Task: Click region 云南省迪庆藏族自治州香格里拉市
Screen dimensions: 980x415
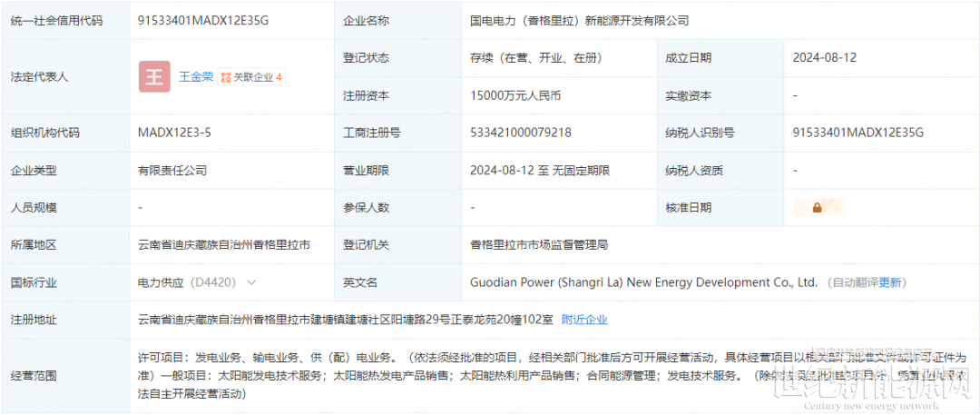Action: coord(224,245)
